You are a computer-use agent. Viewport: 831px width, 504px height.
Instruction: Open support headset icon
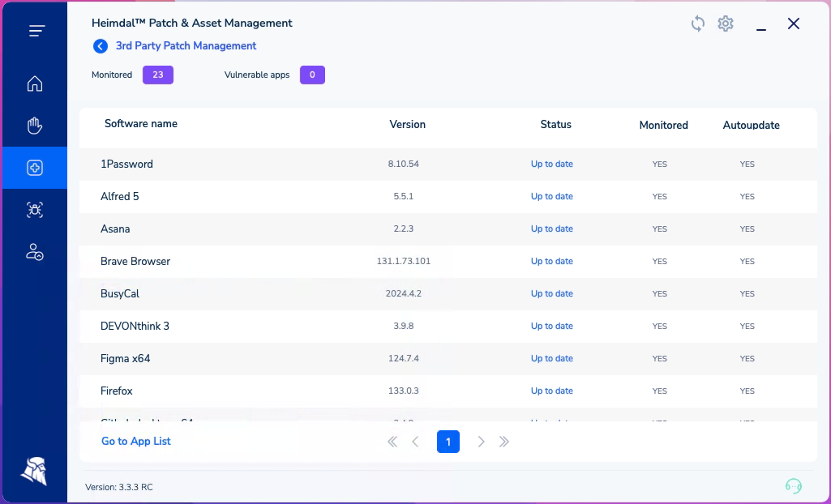click(x=794, y=485)
